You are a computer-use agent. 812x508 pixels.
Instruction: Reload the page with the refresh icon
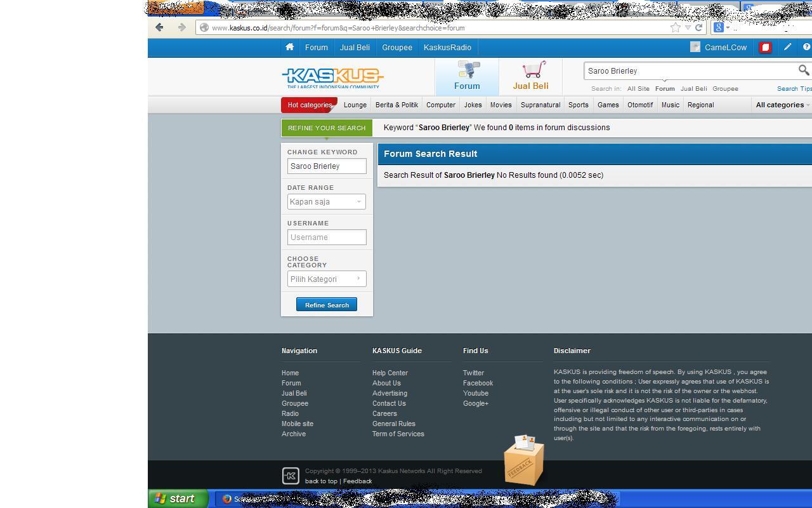point(698,27)
